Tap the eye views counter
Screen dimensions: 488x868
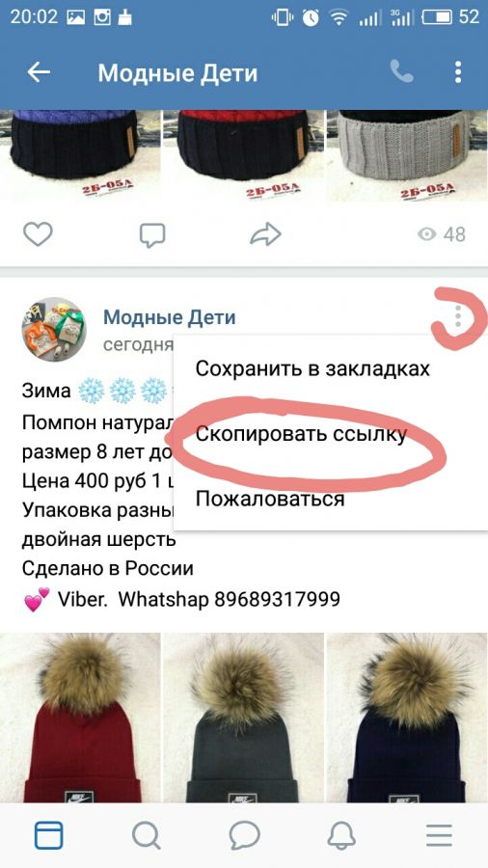point(442,234)
